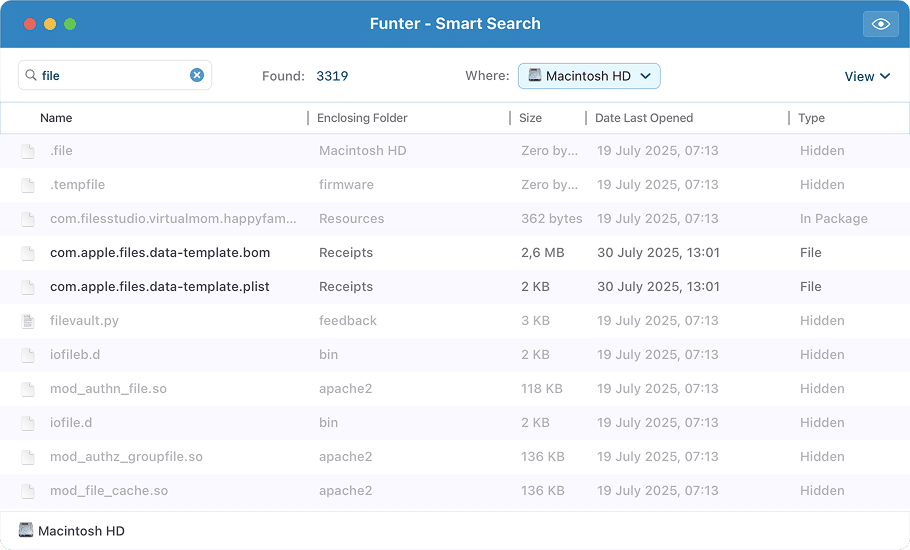Viewport: 910px width, 550px height.
Task: Maximize the window with the green button
Action: (70, 24)
